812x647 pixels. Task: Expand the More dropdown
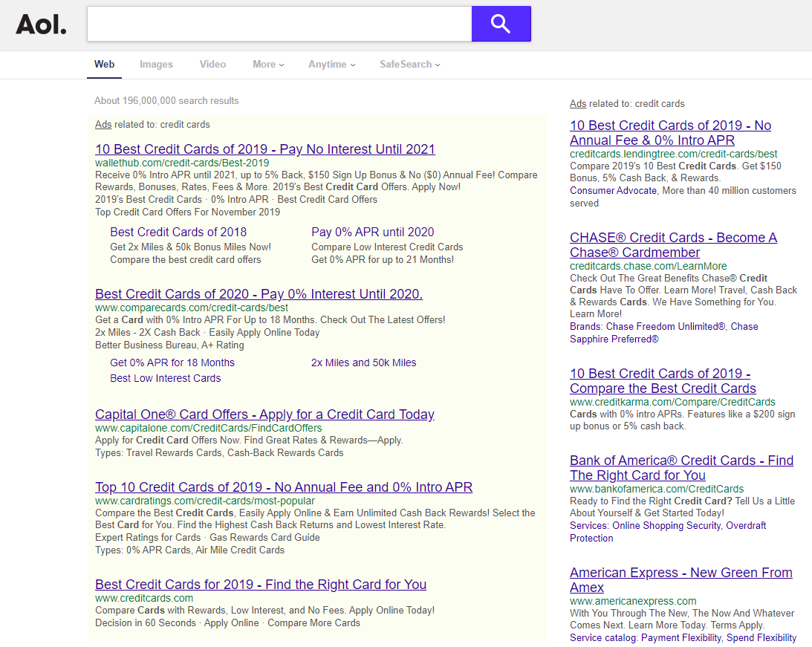(x=268, y=65)
